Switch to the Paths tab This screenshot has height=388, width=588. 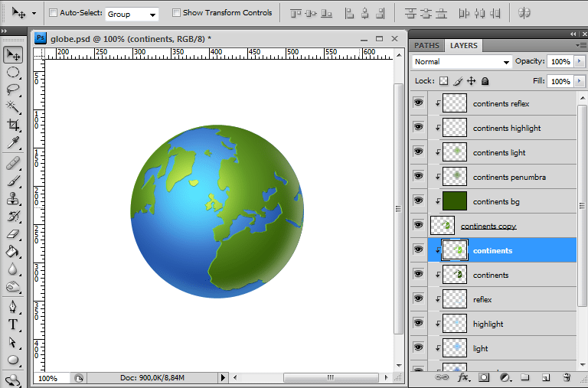pyautogui.click(x=426, y=46)
